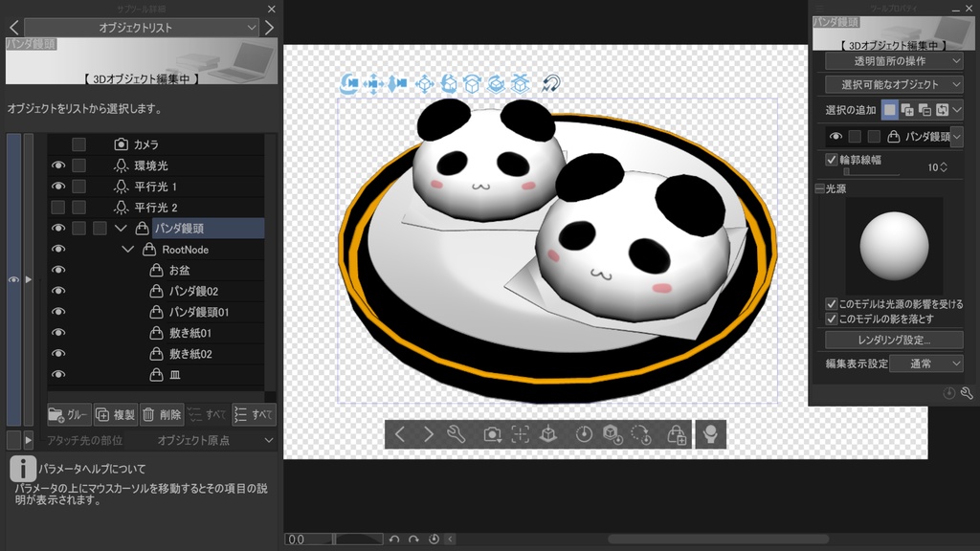Select パンダ饅頭01 in the object list

[x=199, y=312]
